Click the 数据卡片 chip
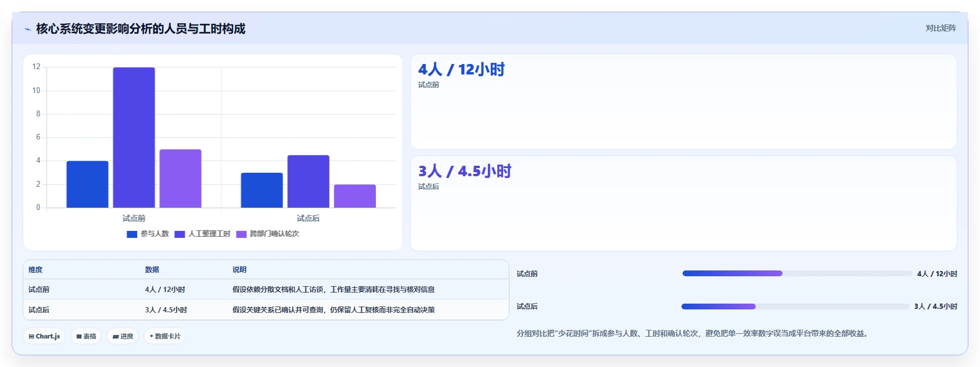980x367 pixels. tap(165, 336)
